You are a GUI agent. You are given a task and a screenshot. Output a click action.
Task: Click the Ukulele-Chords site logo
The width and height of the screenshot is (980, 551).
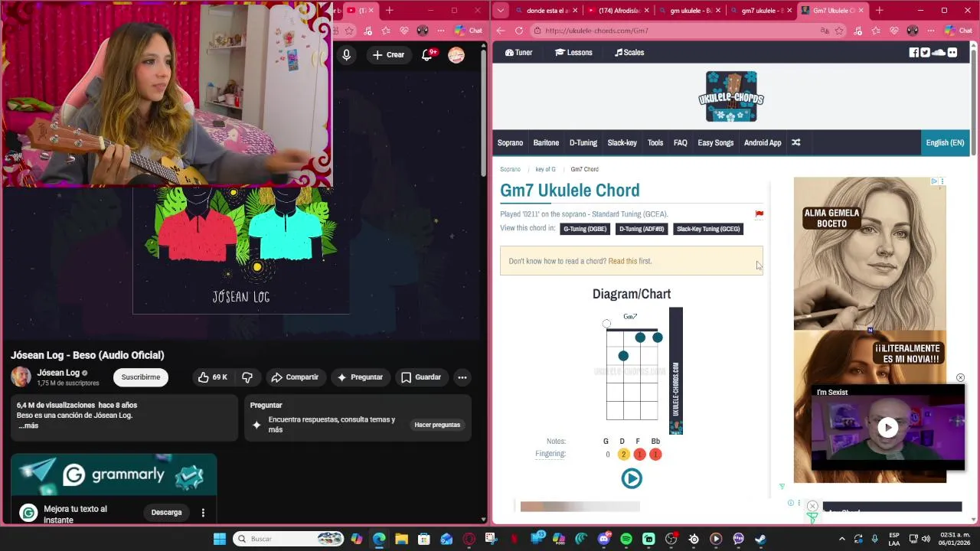[731, 96]
